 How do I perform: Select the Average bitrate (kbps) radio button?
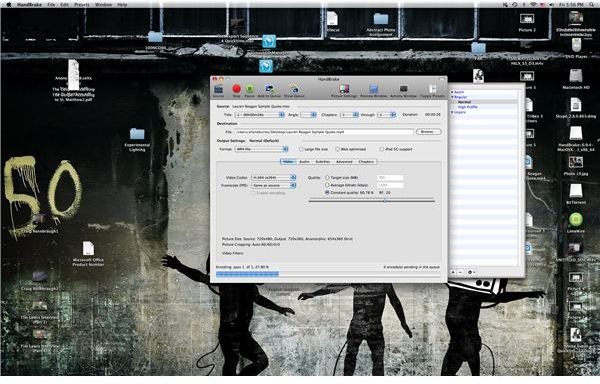[327, 185]
